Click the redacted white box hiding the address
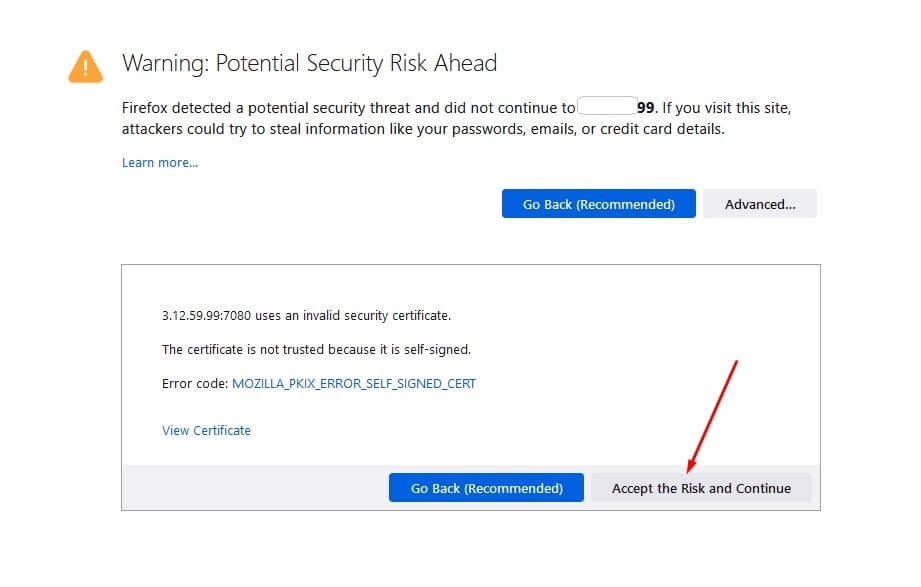Screen dimensions: 921x587 [606, 107]
